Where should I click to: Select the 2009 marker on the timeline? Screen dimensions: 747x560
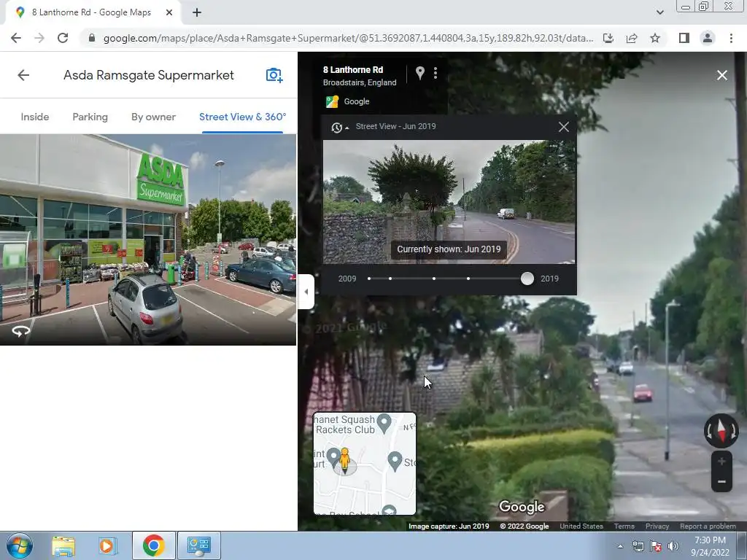(x=369, y=279)
